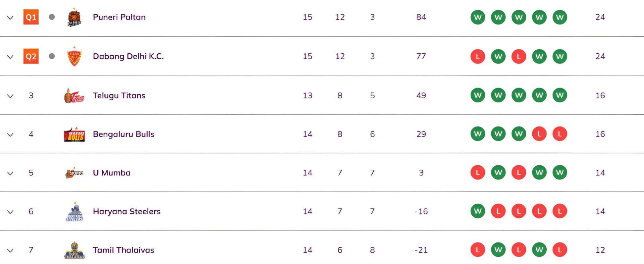Viewport: 644px width, 264px height.
Task: Click the Dabang Delhi K.C. team logo
Action: (74, 57)
